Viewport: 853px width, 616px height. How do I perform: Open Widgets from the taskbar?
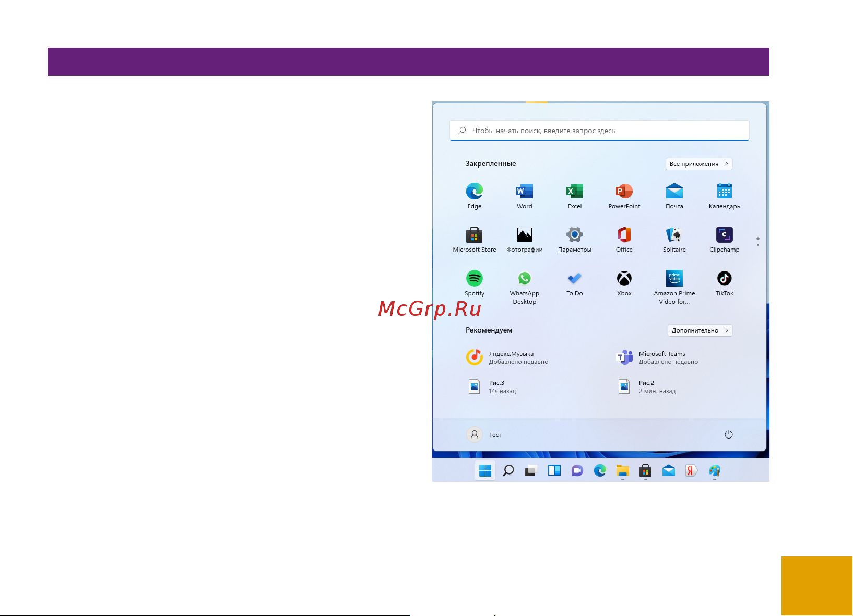click(554, 470)
